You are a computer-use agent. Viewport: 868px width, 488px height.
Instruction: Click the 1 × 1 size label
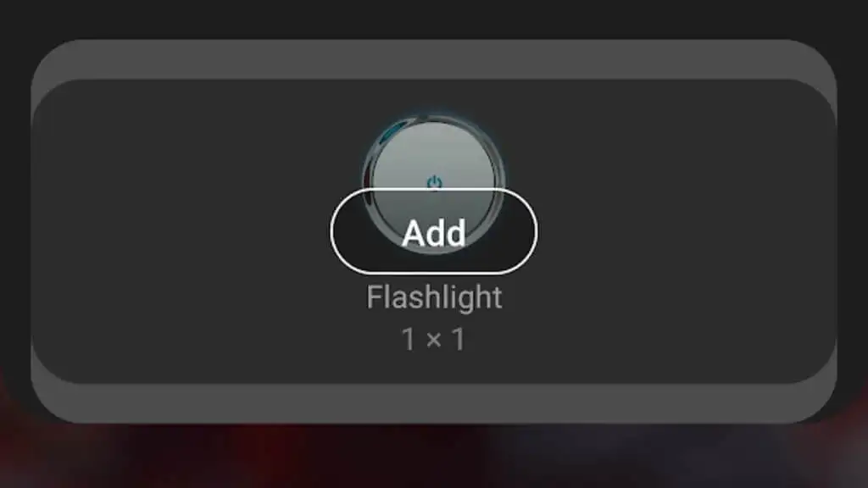click(x=433, y=339)
